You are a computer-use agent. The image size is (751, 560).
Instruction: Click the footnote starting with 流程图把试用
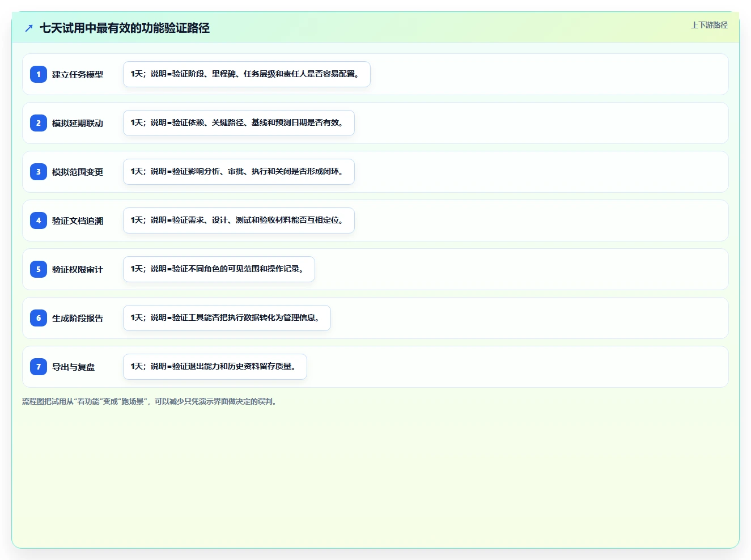pos(150,401)
